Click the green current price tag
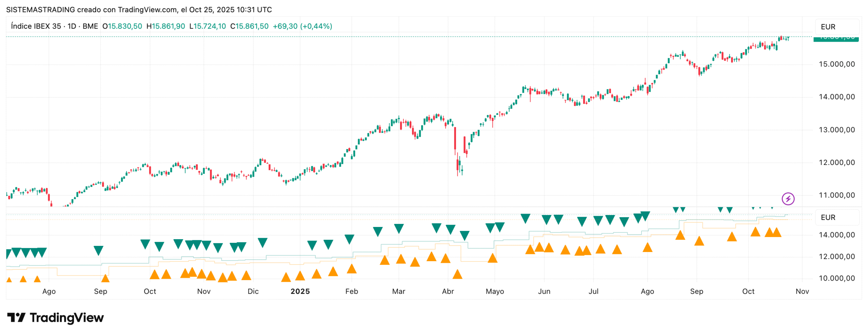The image size is (868, 336). pyautogui.click(x=835, y=39)
